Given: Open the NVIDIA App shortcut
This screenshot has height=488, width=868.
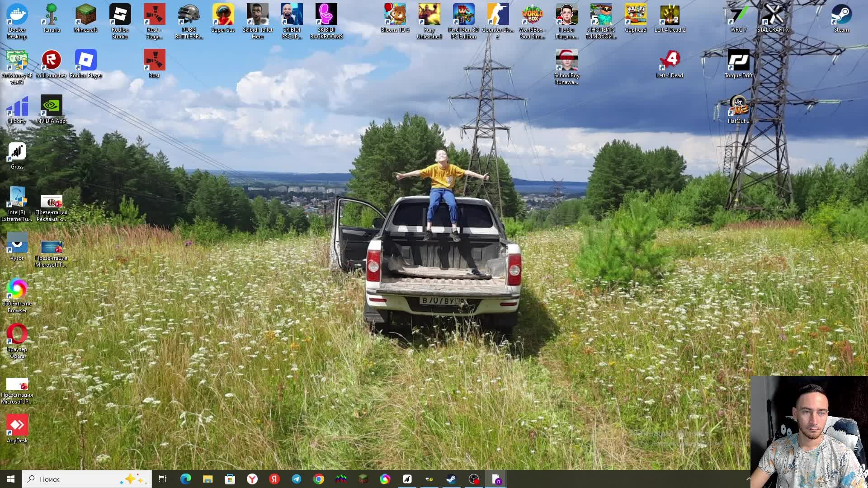Looking at the screenshot, I should pos(51,106).
